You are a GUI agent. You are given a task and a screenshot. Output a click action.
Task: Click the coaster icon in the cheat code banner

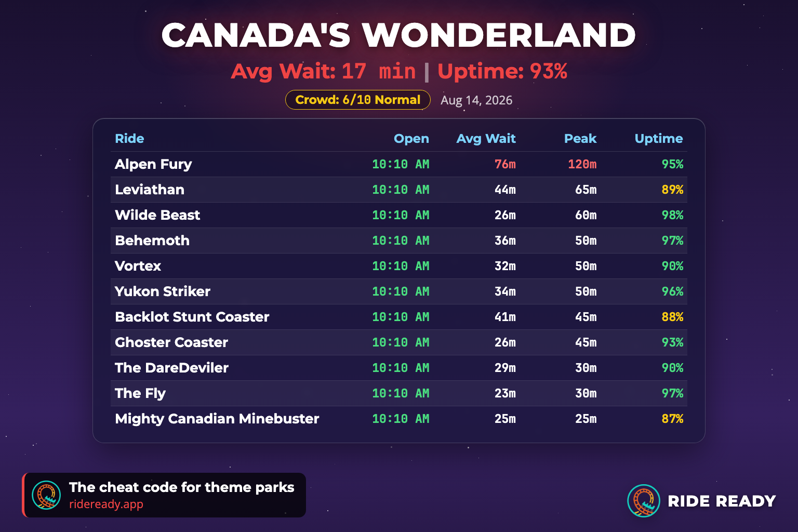46,495
